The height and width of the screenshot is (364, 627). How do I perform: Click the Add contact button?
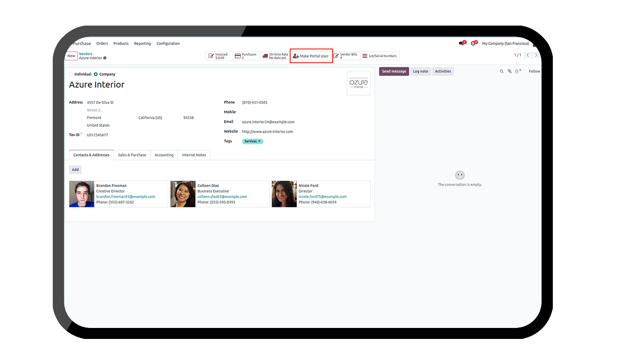click(75, 170)
